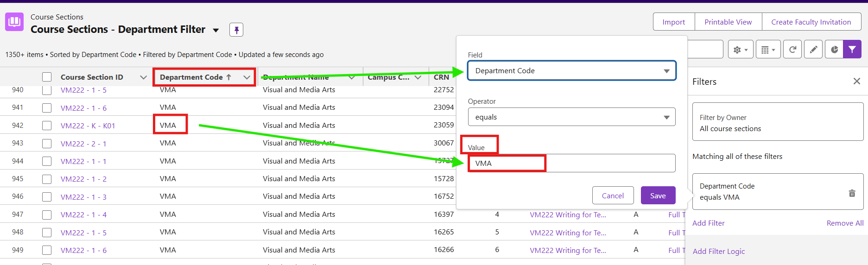Check row 947 checkbox
The height and width of the screenshot is (265, 868).
[47, 215]
